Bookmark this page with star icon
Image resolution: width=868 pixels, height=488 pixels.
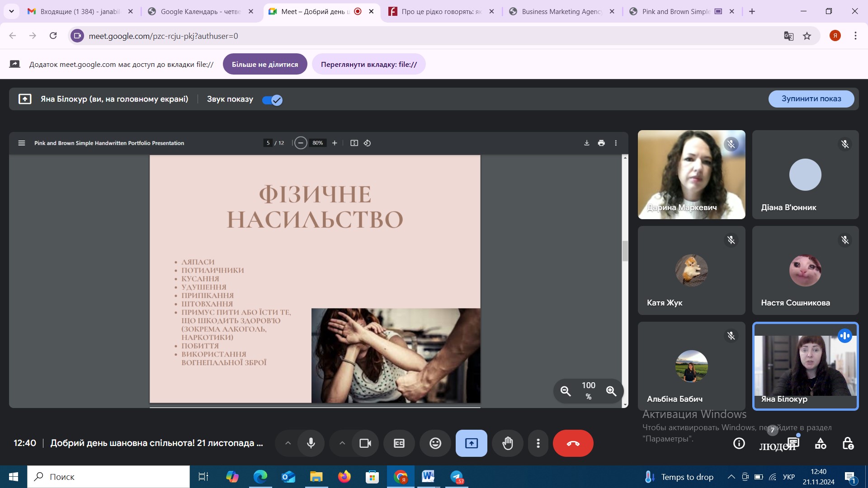pos(807,36)
